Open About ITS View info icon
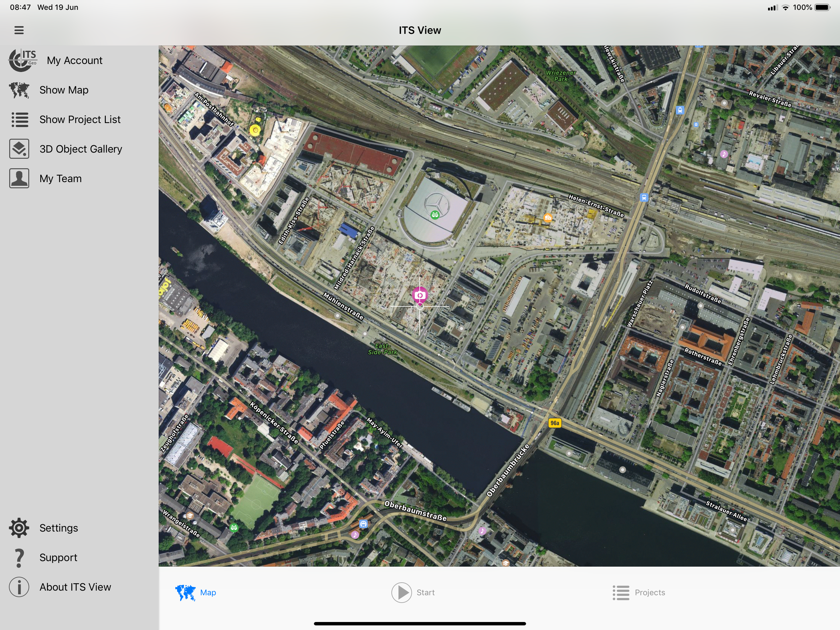The width and height of the screenshot is (840, 630). click(19, 587)
